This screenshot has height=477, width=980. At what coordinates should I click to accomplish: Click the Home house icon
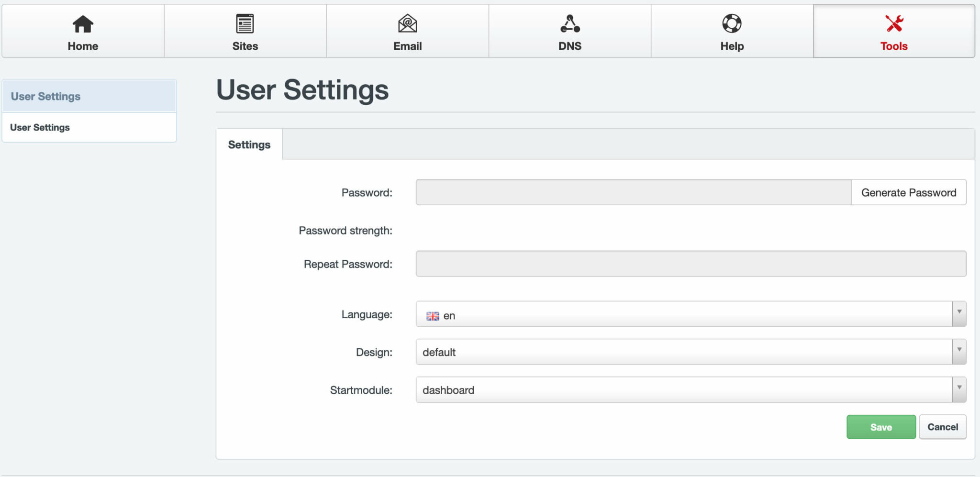(x=83, y=23)
